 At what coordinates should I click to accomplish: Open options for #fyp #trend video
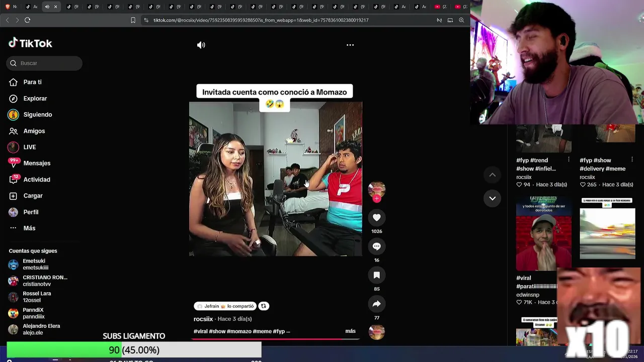569,159
